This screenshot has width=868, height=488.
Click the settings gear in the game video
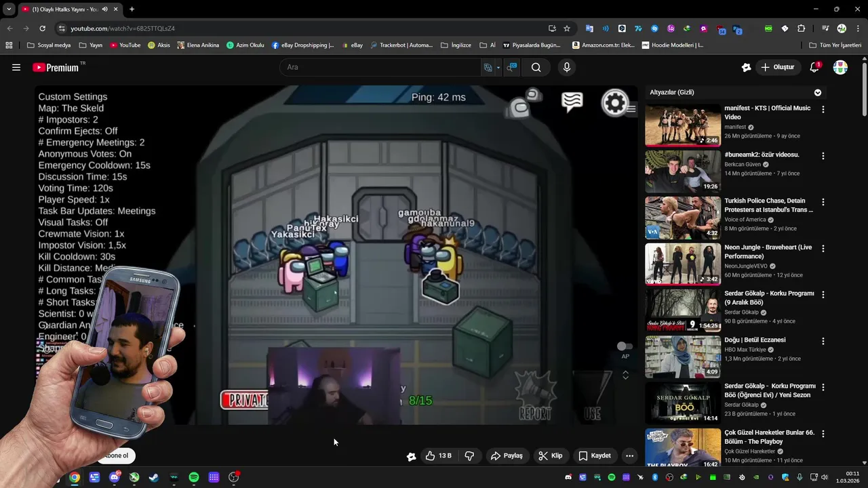(615, 103)
